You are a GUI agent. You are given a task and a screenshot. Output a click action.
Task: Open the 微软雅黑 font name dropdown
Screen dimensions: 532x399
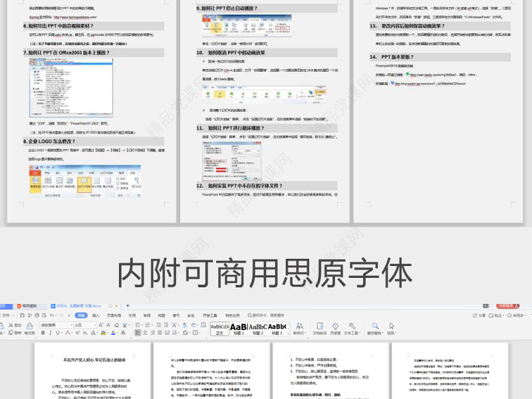coord(70,325)
